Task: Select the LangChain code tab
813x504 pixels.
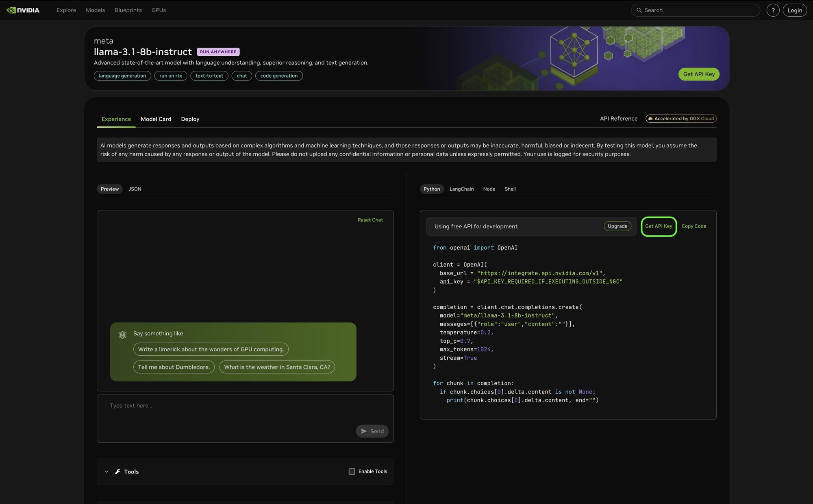Action: [x=461, y=189]
